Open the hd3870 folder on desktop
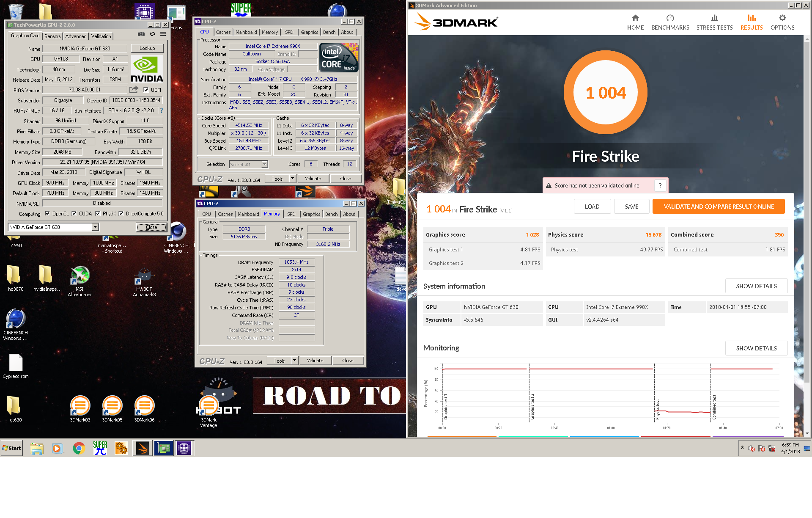Viewport: 812px width, 518px height. click(16, 278)
